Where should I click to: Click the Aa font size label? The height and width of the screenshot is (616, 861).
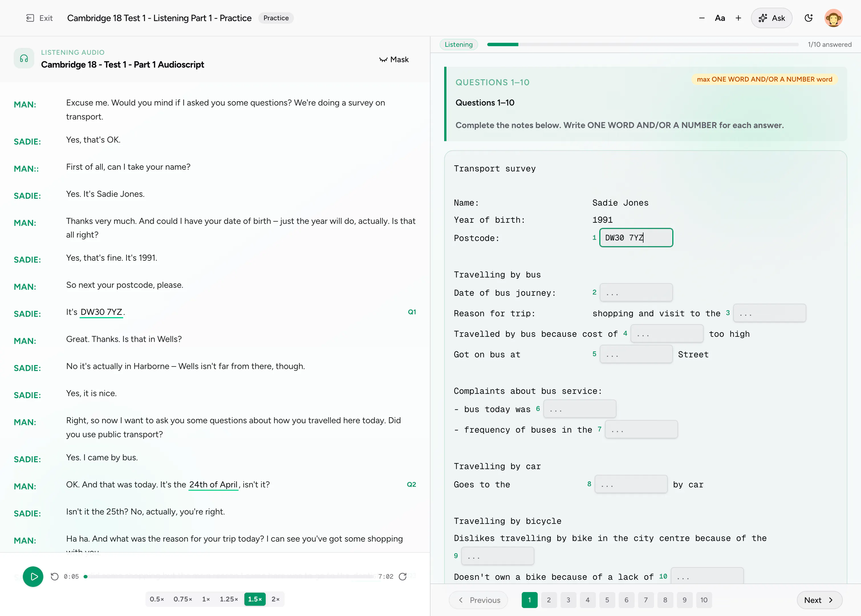(x=720, y=18)
